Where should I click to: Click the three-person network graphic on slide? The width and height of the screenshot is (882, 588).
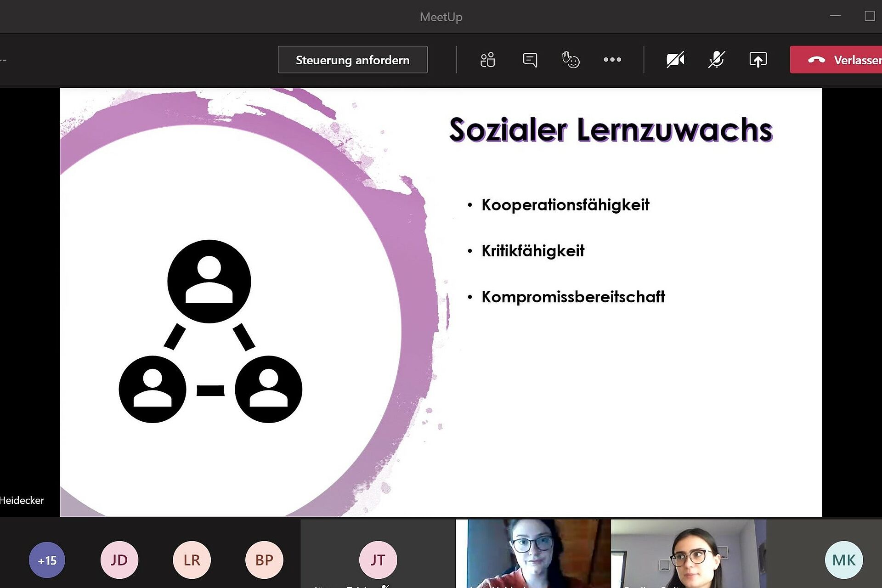pos(210,331)
